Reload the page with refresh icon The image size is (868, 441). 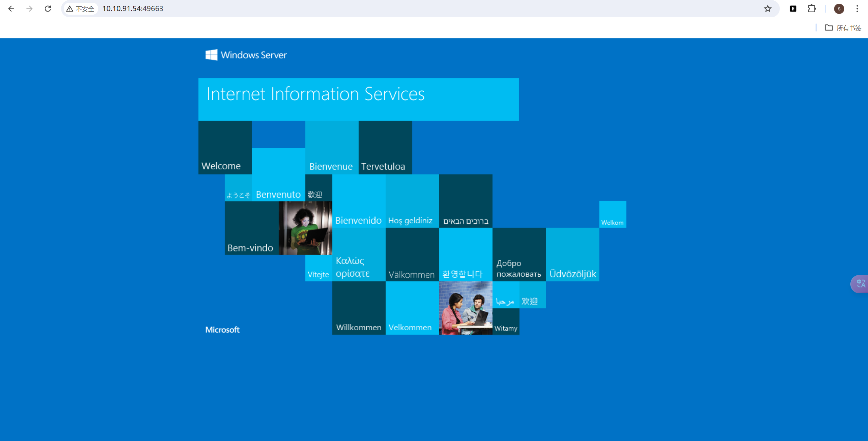click(x=48, y=8)
